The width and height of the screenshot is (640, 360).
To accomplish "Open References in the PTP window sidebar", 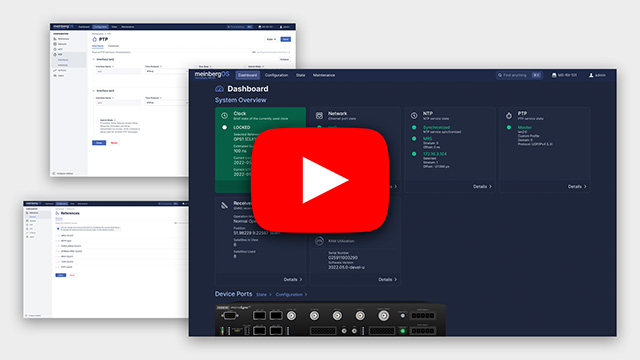I will [61, 39].
